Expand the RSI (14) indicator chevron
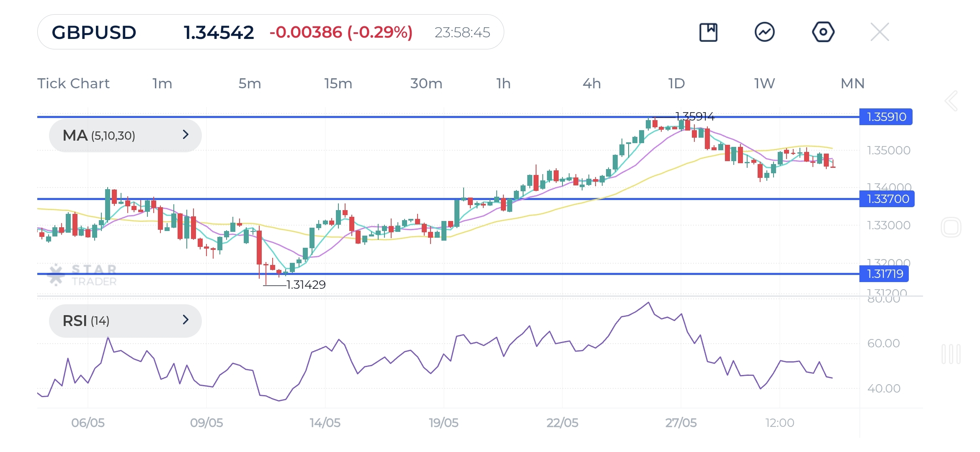Screen dimensions: 980x452 point(186,320)
